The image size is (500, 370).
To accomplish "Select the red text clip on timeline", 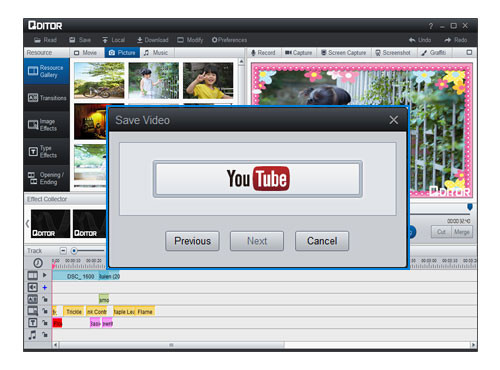I will coord(57,323).
